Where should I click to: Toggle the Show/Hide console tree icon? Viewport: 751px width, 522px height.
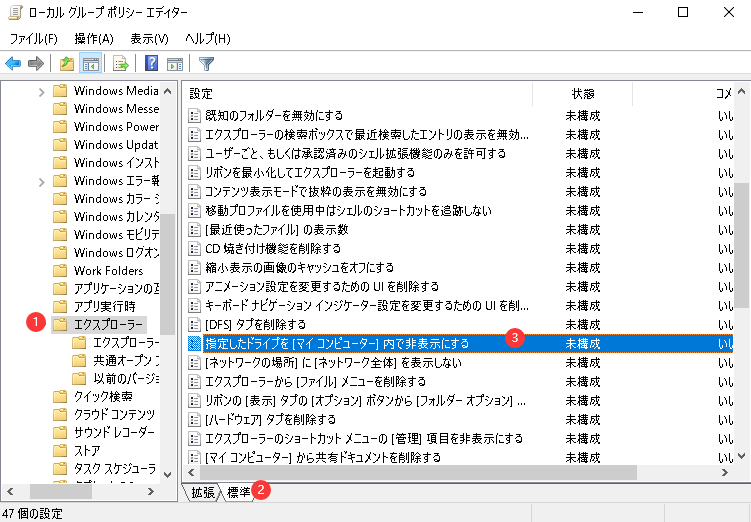[91, 63]
